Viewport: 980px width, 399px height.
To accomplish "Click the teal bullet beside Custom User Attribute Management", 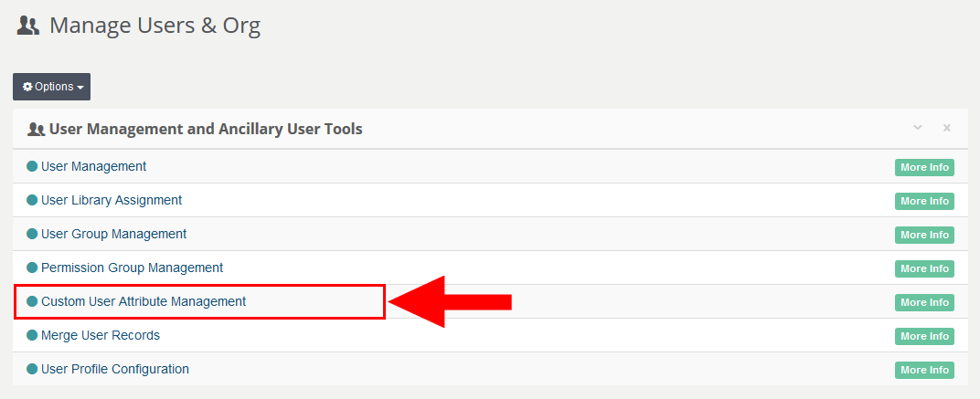I will pyautogui.click(x=33, y=301).
